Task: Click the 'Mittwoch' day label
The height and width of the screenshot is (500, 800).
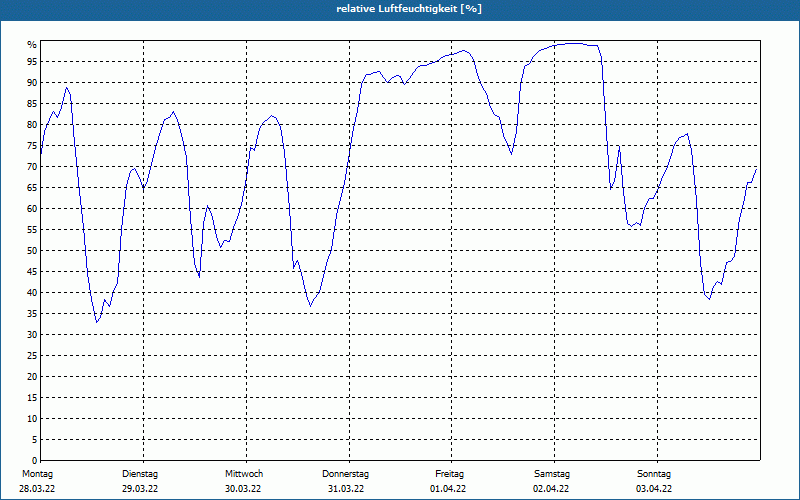Action: click(244, 474)
